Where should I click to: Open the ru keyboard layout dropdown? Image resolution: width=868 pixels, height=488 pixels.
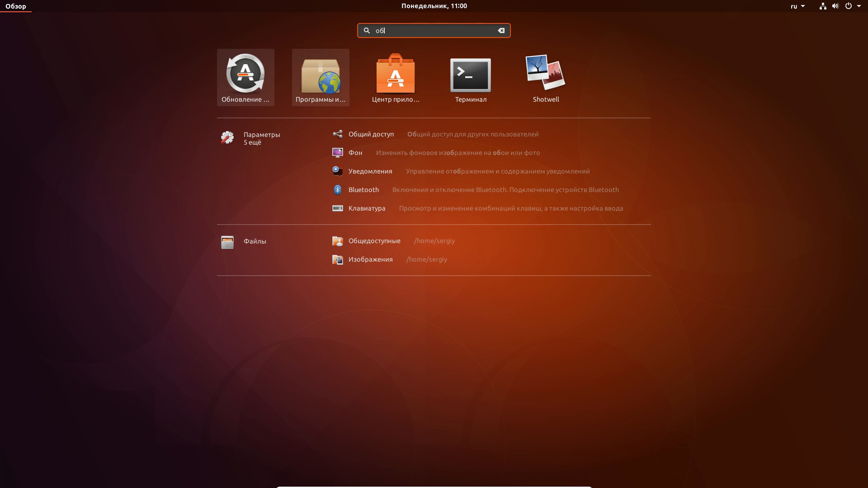tap(798, 6)
